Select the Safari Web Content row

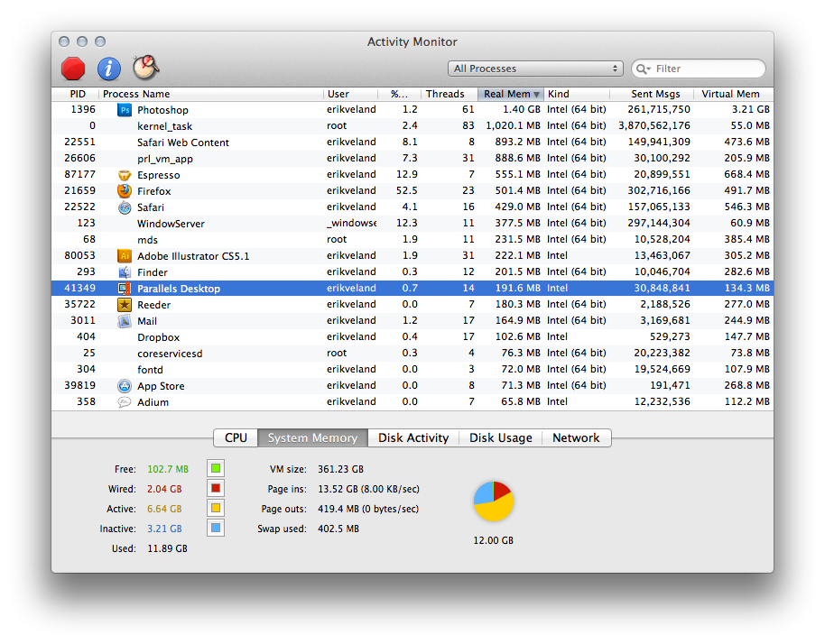tap(412, 142)
